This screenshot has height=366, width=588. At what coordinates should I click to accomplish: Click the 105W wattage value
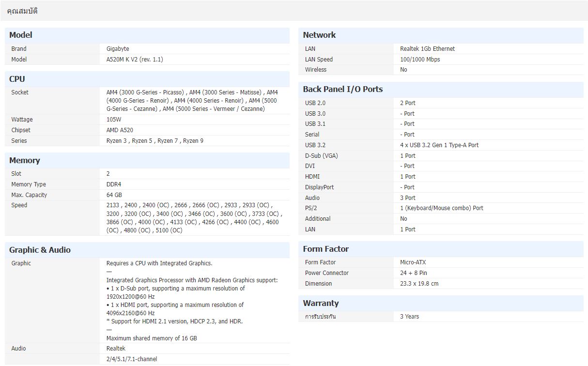click(x=114, y=120)
